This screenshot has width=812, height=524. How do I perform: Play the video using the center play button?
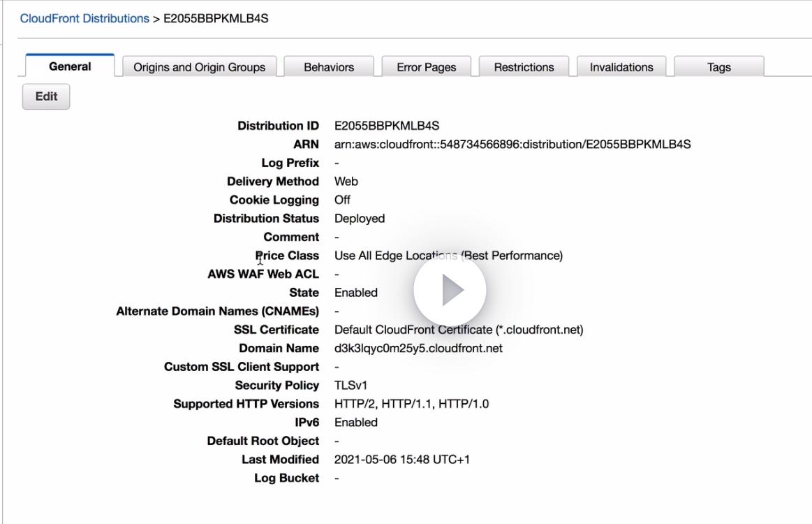click(450, 290)
